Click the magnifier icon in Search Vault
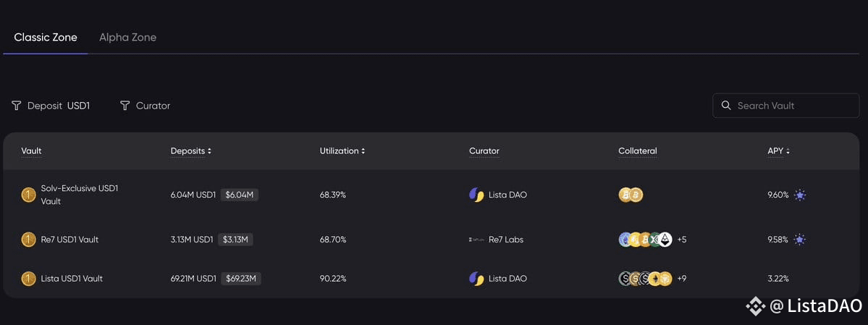The image size is (868, 325). pyautogui.click(x=726, y=105)
